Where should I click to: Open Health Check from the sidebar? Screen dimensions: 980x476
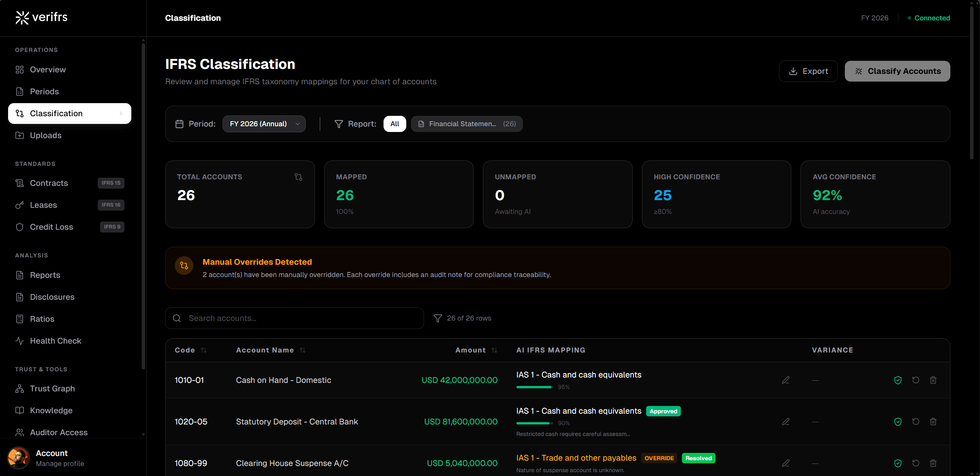55,341
